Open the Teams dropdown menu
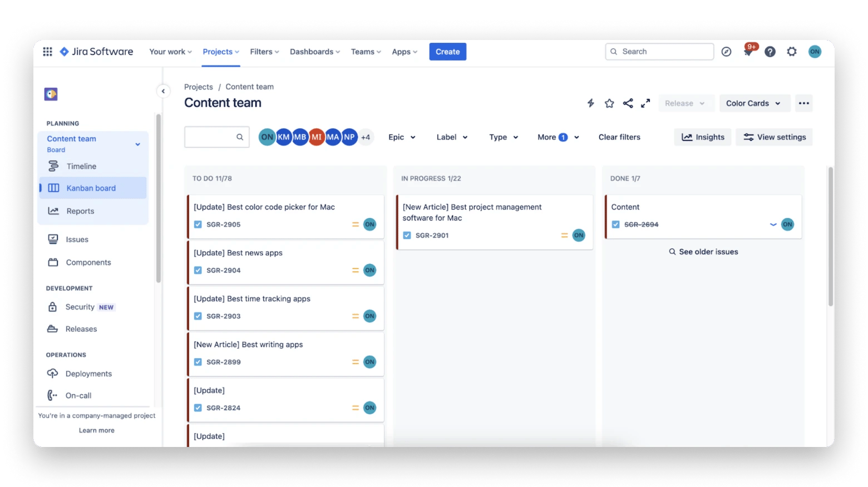 (366, 52)
